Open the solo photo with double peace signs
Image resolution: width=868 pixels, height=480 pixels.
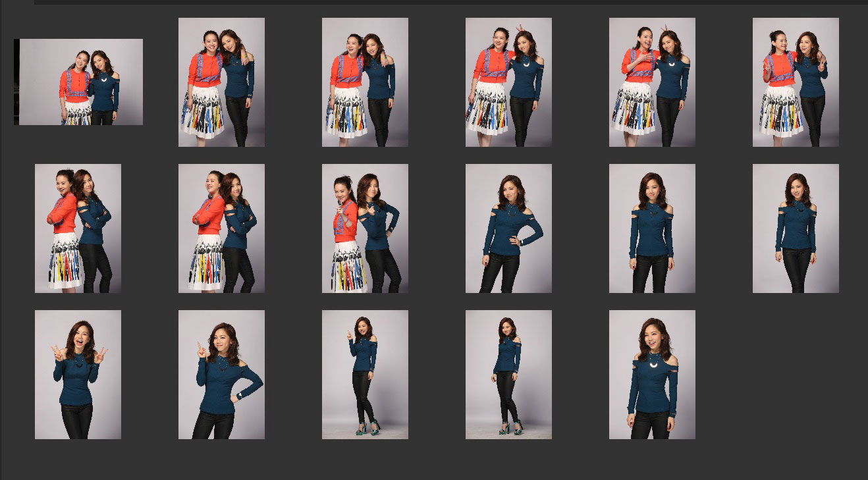click(x=78, y=374)
